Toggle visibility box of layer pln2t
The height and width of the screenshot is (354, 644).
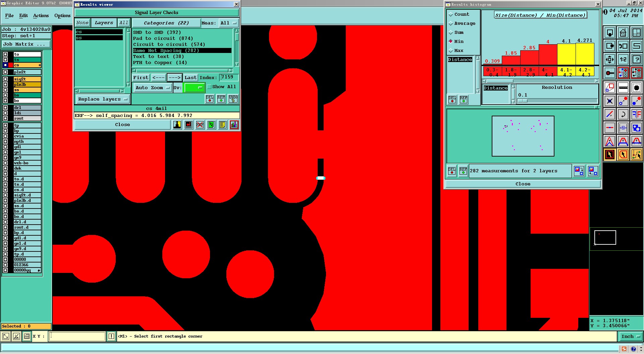pos(5,72)
